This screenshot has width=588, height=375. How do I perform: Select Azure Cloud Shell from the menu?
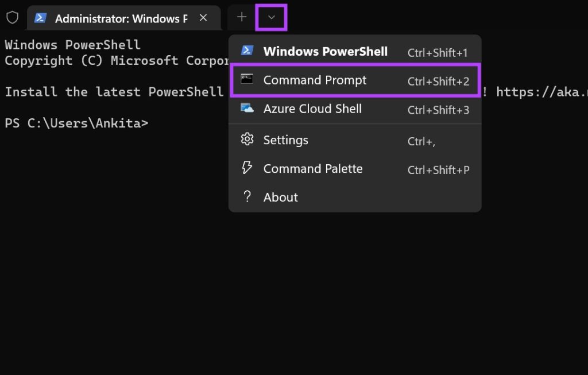312,110
